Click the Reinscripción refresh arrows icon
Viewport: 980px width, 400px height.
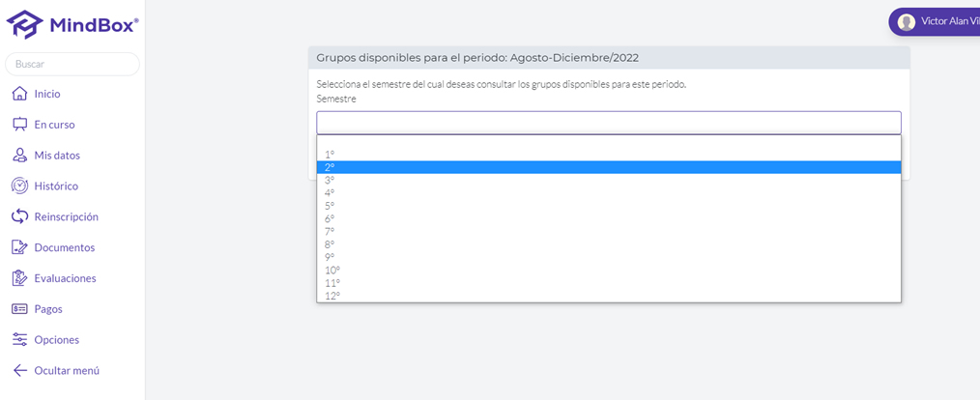(20, 216)
